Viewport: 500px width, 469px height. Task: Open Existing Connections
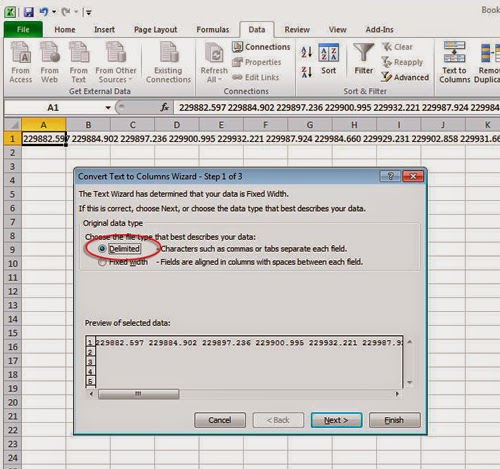click(x=168, y=62)
